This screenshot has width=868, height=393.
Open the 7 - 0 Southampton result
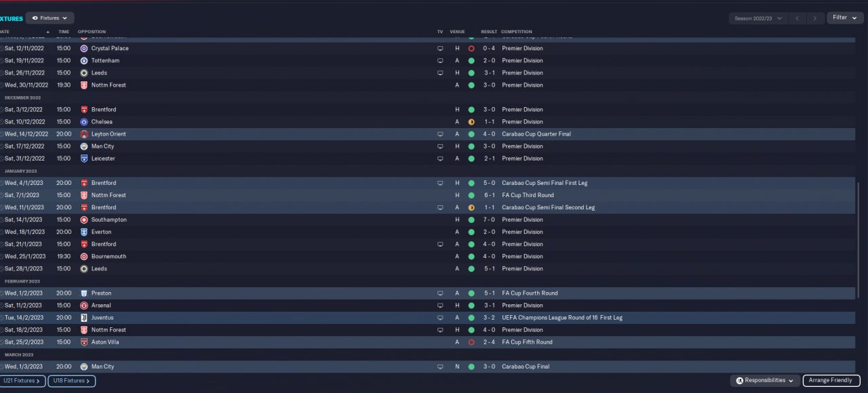tap(489, 220)
